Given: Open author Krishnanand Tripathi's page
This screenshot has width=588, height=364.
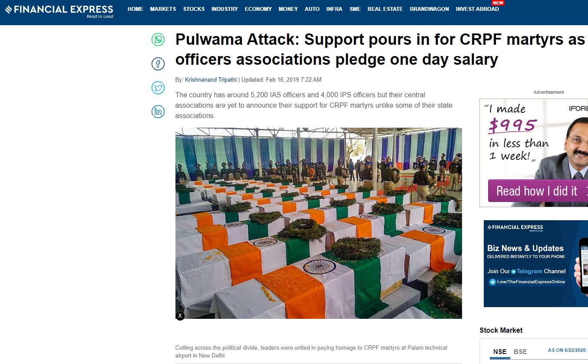Looking at the screenshot, I should pos(211,80).
